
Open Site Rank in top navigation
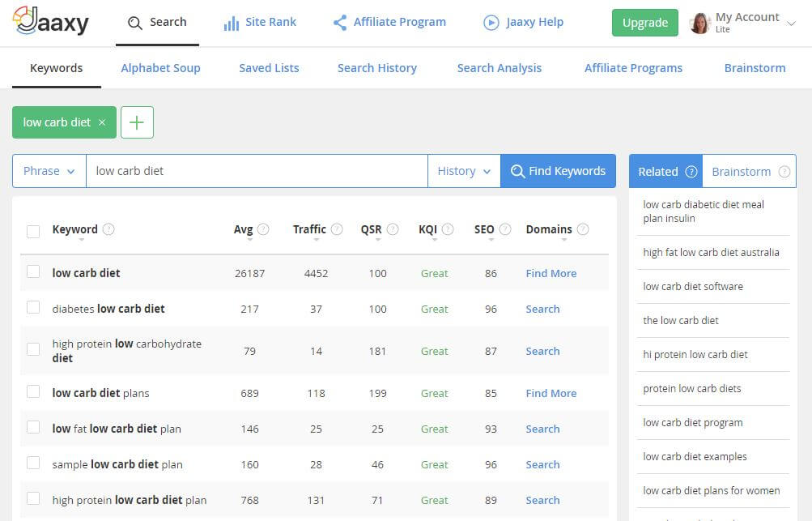tap(260, 23)
